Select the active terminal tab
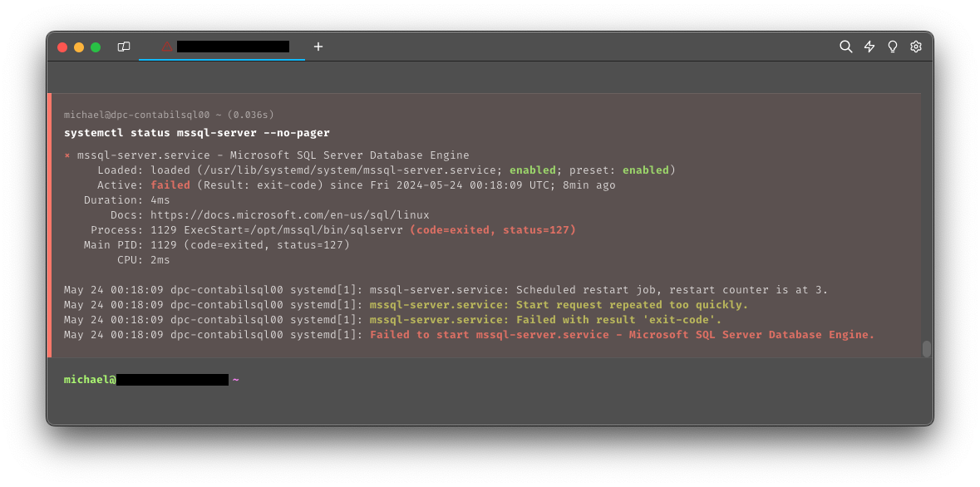Viewport: 980px width, 487px height. click(222, 47)
